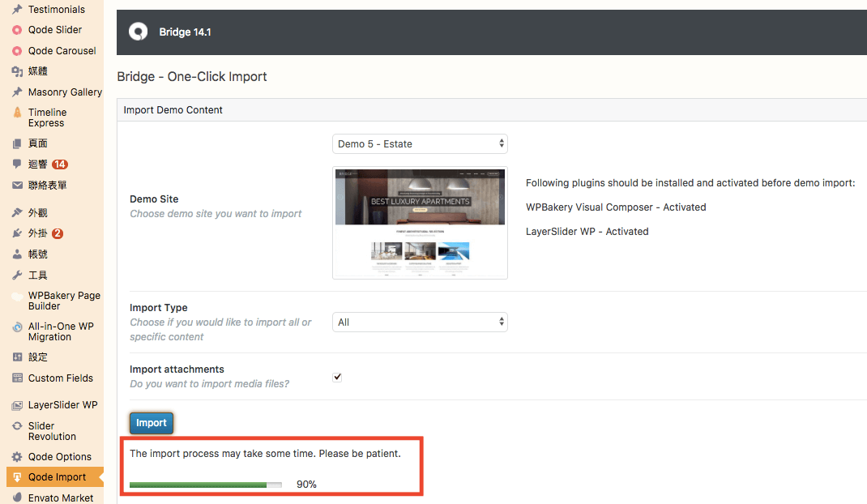Select WPBakery Page Builder menu
The image size is (867, 504).
tap(64, 301)
